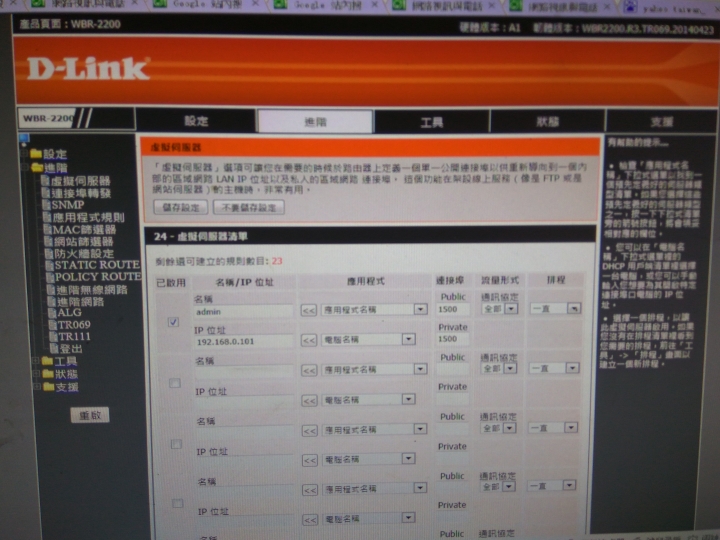
Task: Expand the 狀態 tree node in sidebar
Action: pyautogui.click(x=37, y=374)
